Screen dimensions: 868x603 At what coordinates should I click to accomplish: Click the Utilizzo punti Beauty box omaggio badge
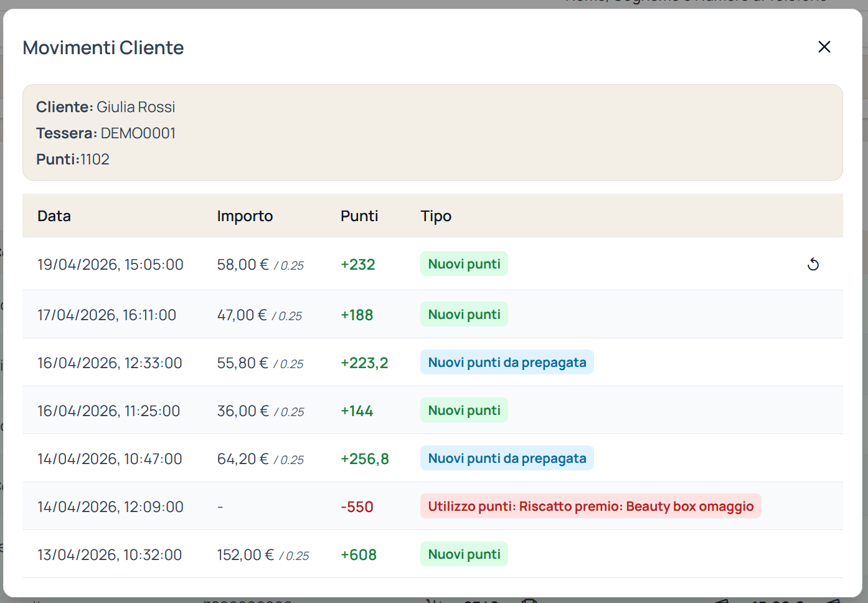tap(591, 506)
